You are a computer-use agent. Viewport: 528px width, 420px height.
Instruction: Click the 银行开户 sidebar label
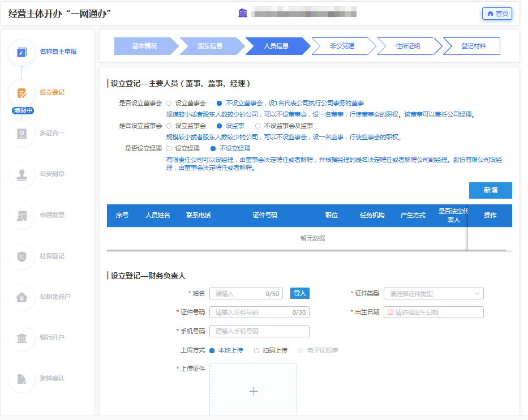pyautogui.click(x=52, y=337)
